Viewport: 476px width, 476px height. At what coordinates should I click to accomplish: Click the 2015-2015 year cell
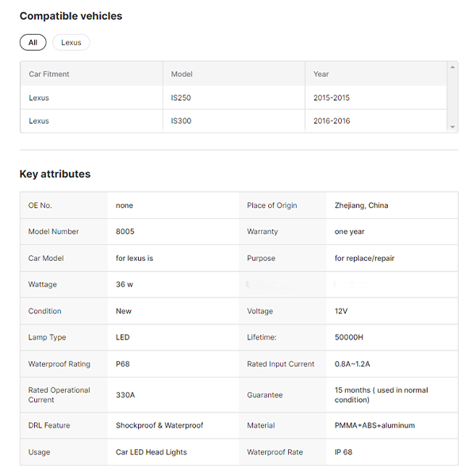coord(332,98)
